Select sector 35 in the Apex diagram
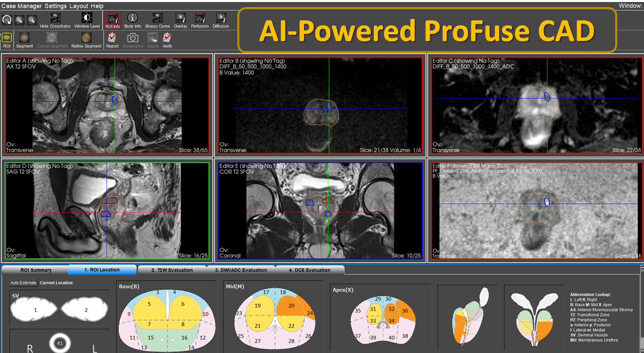 (358, 311)
